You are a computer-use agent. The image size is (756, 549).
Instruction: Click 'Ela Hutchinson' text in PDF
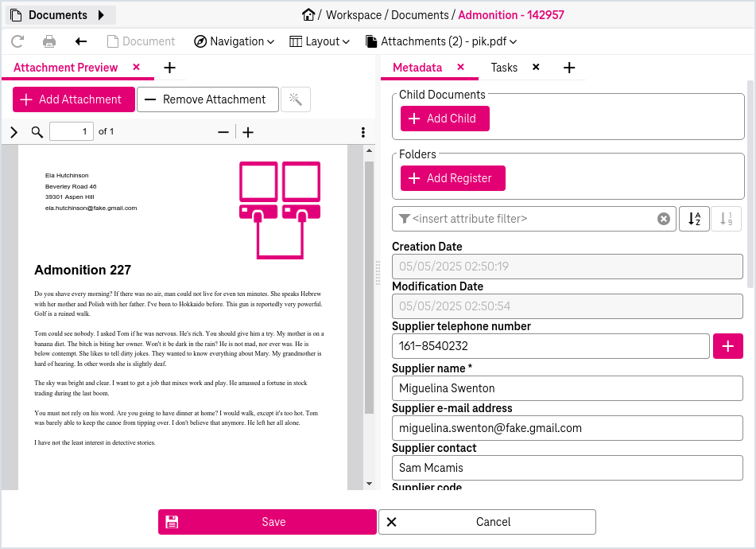coord(67,176)
